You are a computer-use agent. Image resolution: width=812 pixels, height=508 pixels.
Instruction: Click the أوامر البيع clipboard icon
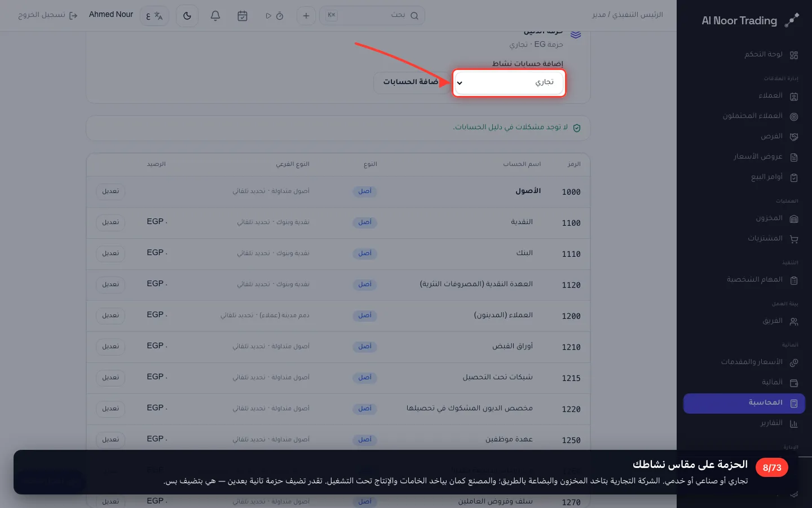[794, 177]
